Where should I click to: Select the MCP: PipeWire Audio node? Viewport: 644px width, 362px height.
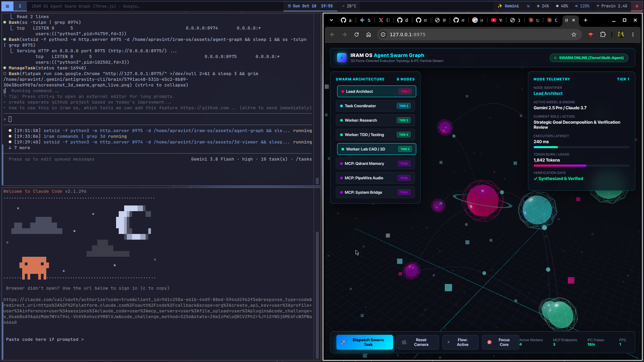pyautogui.click(x=375, y=178)
